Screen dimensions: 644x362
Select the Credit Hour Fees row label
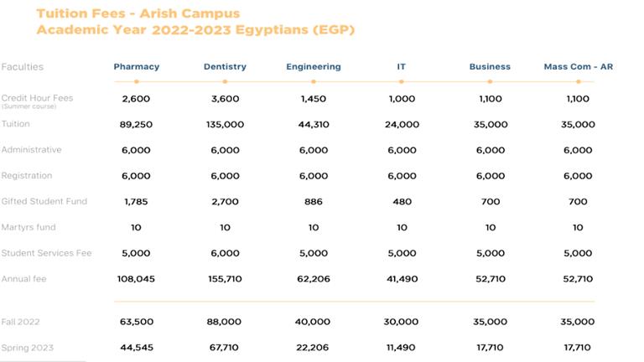(x=37, y=98)
